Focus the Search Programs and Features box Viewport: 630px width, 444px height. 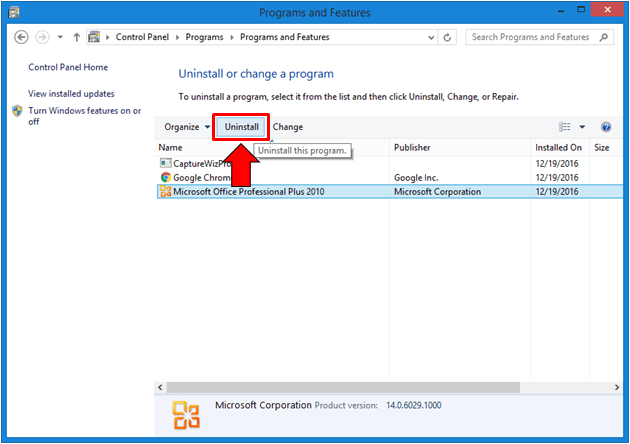tap(539, 37)
